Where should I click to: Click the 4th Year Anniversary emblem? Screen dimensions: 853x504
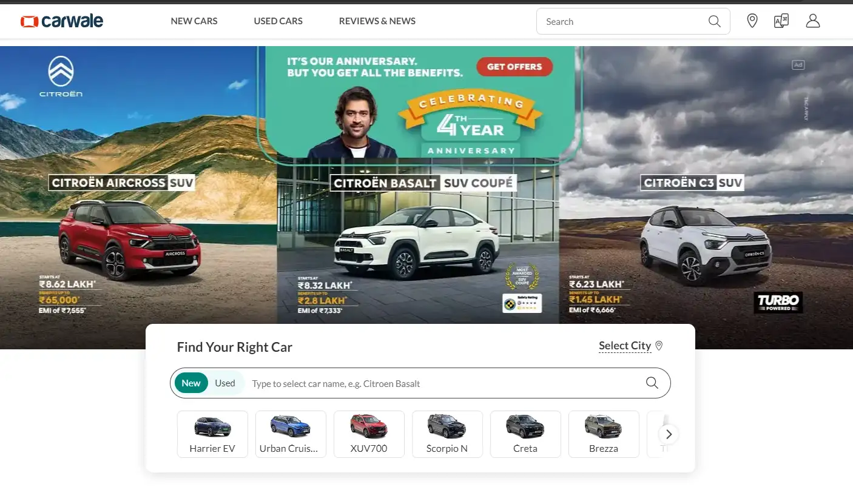tap(470, 124)
